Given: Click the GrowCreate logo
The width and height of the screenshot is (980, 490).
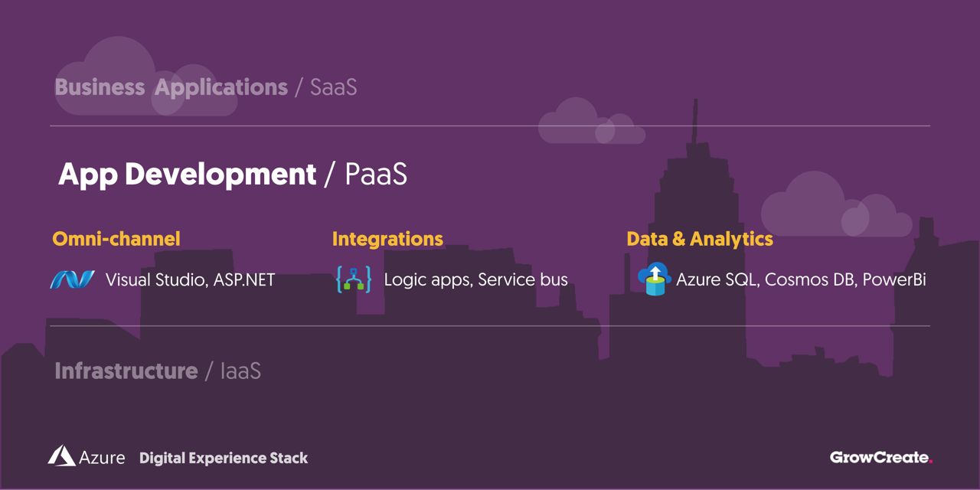Looking at the screenshot, I should coord(881,458).
